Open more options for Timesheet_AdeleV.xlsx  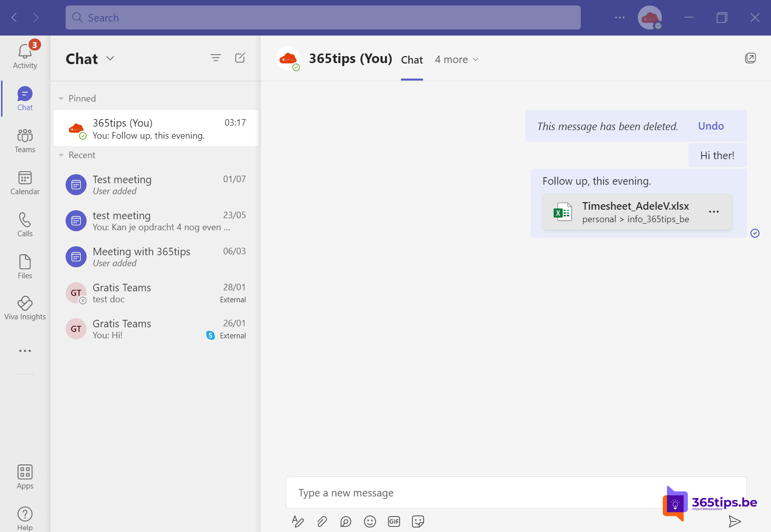point(714,212)
